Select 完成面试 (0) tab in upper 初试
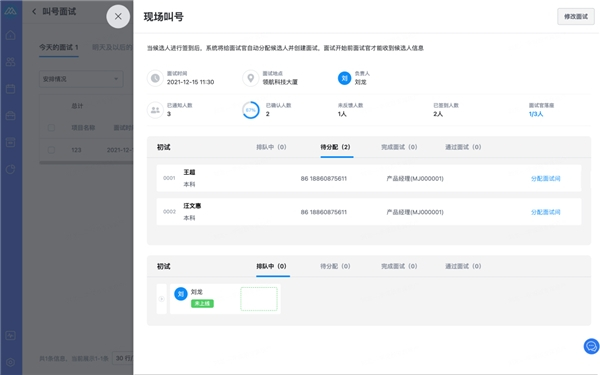 (x=399, y=147)
